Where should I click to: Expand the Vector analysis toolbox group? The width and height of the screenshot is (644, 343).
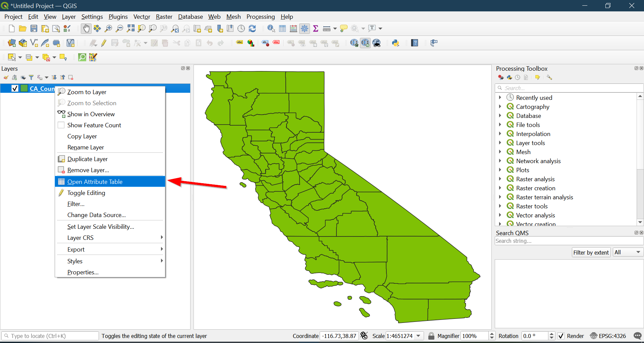coord(500,215)
